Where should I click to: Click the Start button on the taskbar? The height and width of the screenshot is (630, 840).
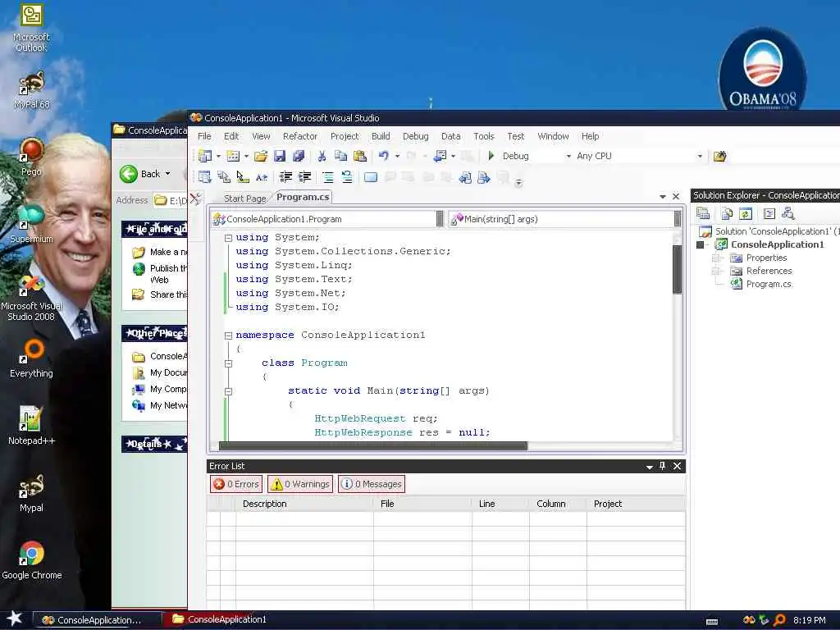point(15,619)
